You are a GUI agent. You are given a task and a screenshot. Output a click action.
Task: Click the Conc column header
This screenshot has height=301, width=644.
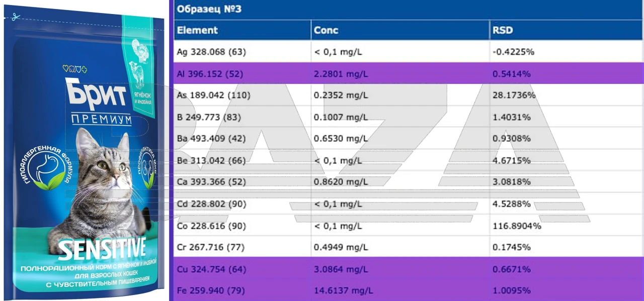click(x=326, y=30)
